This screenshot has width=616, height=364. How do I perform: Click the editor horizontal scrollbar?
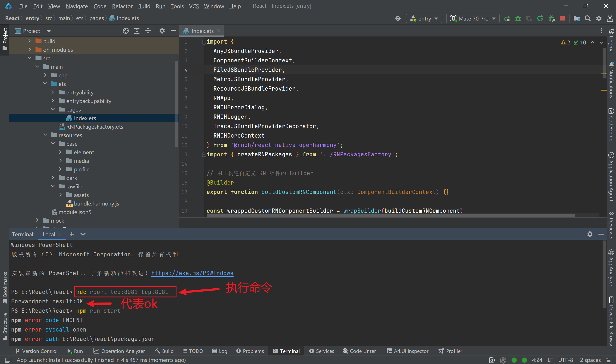[390, 215]
